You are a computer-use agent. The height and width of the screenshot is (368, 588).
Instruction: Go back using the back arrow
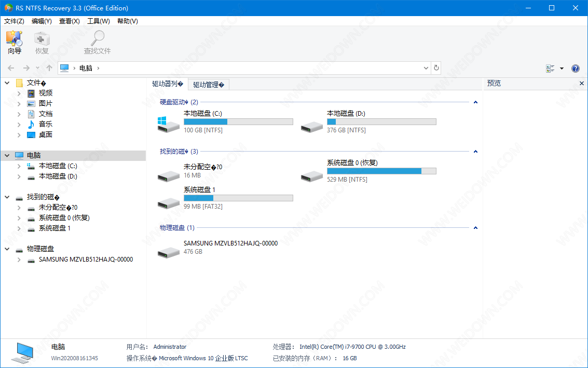(x=11, y=68)
